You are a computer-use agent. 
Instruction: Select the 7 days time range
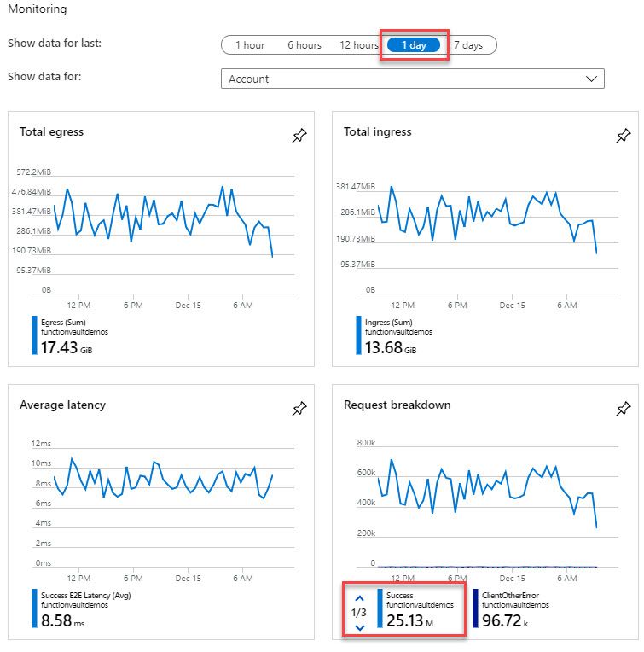[x=470, y=45]
